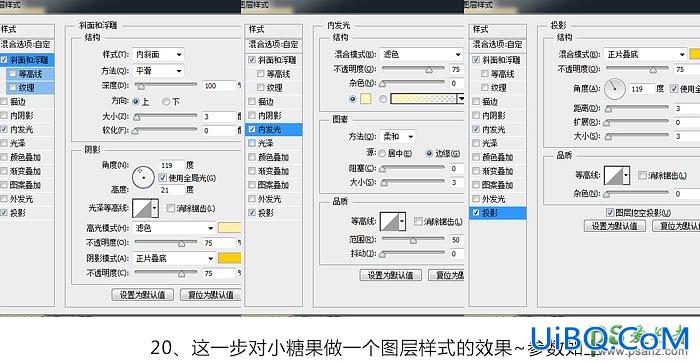Open the 阴影模式 dropdown showing 正片叠底
The width and height of the screenshot is (700, 363).
(x=174, y=259)
